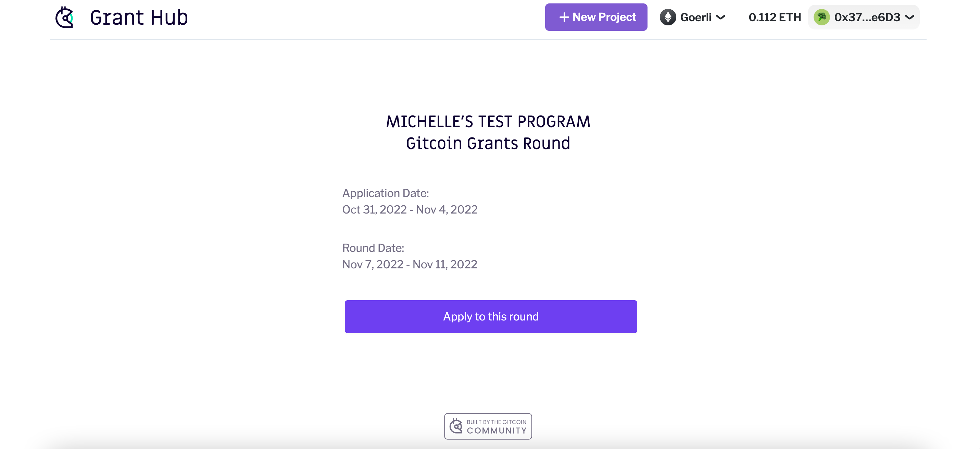Screen dimensions: 980x449
Task: Click the green wallet avatar icon
Action: pos(821,17)
